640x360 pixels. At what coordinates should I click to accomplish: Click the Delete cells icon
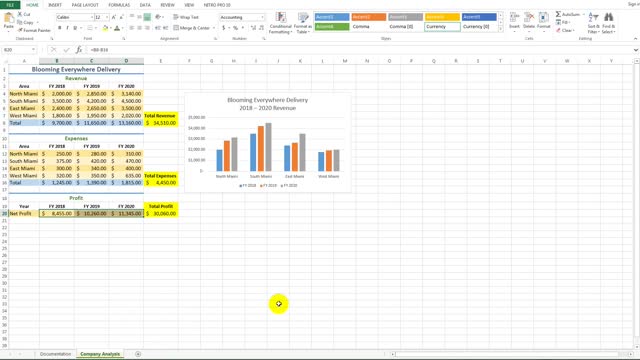pyautogui.click(x=529, y=18)
